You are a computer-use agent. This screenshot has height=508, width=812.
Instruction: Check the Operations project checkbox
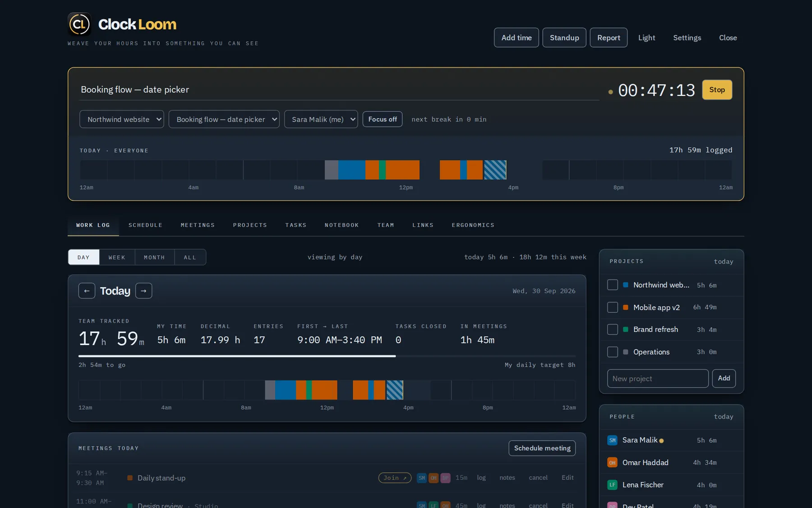(613, 352)
